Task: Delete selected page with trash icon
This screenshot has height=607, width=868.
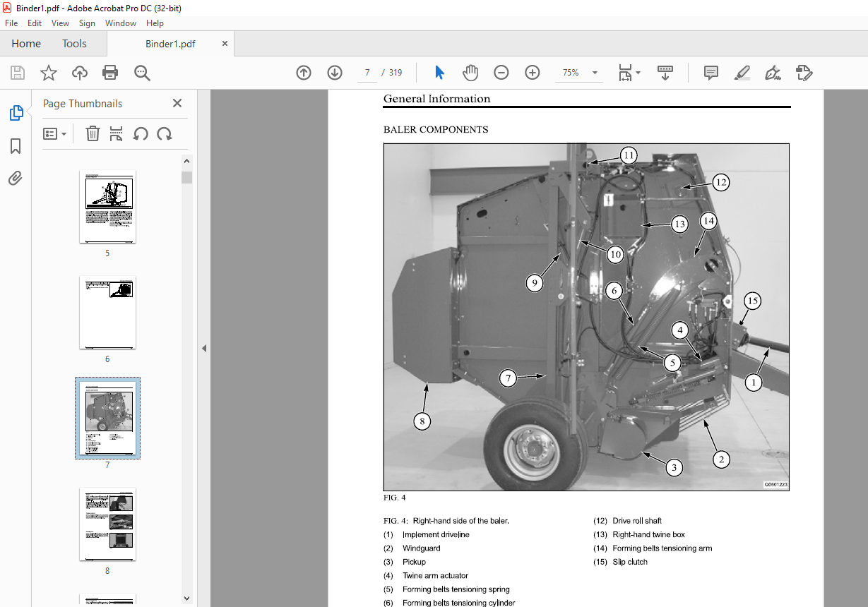Action: 93,133
